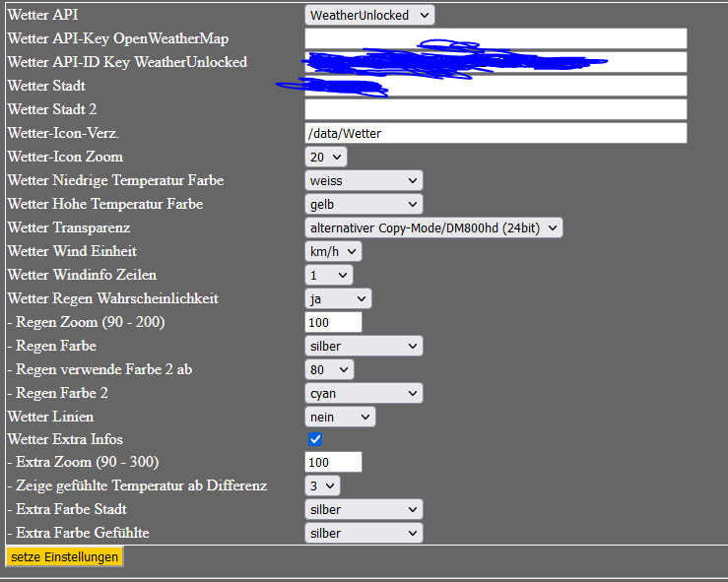
Task: Click the Wetter Stadt 2 input field
Action: 496,109
